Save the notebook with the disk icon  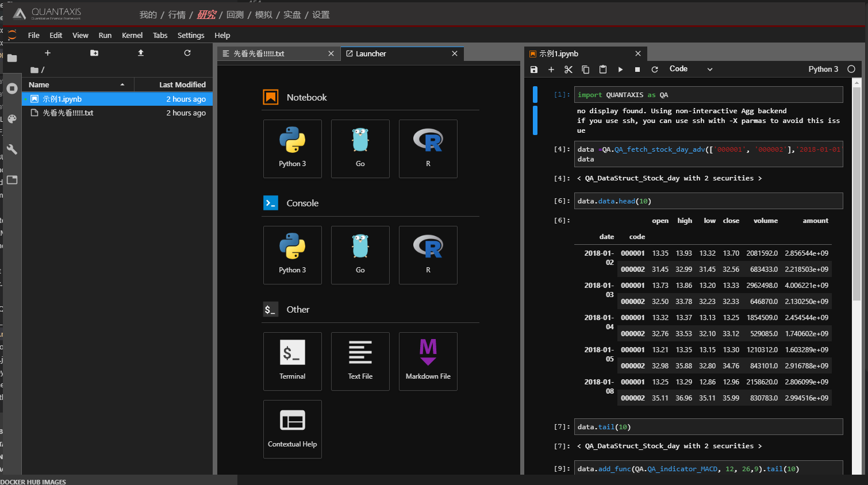click(x=534, y=70)
